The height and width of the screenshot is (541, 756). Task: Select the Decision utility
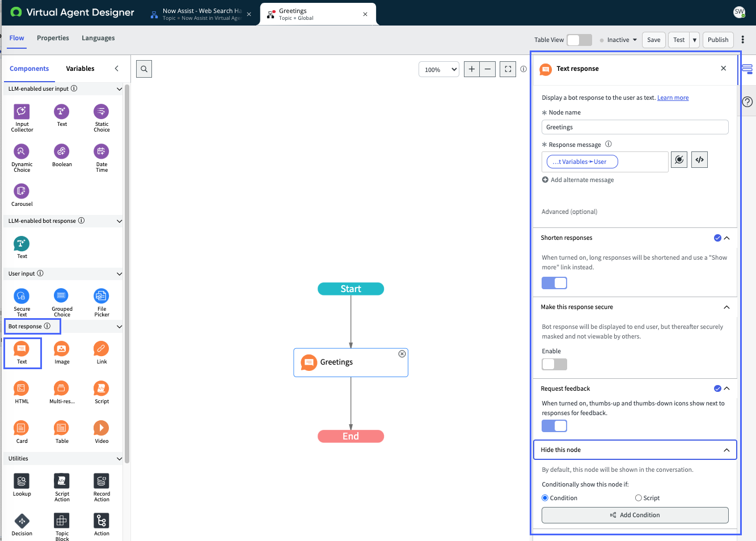22,525
